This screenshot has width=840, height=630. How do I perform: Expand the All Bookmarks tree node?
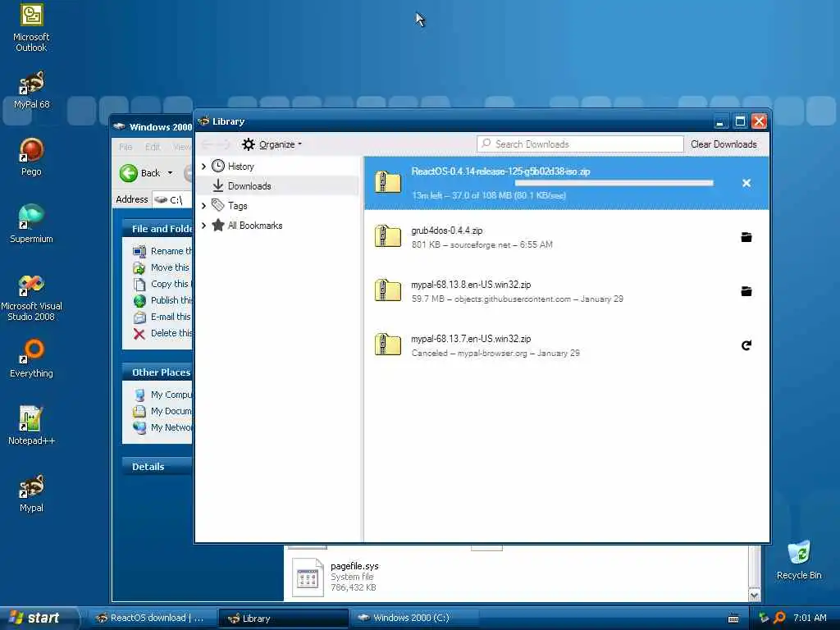pos(203,226)
